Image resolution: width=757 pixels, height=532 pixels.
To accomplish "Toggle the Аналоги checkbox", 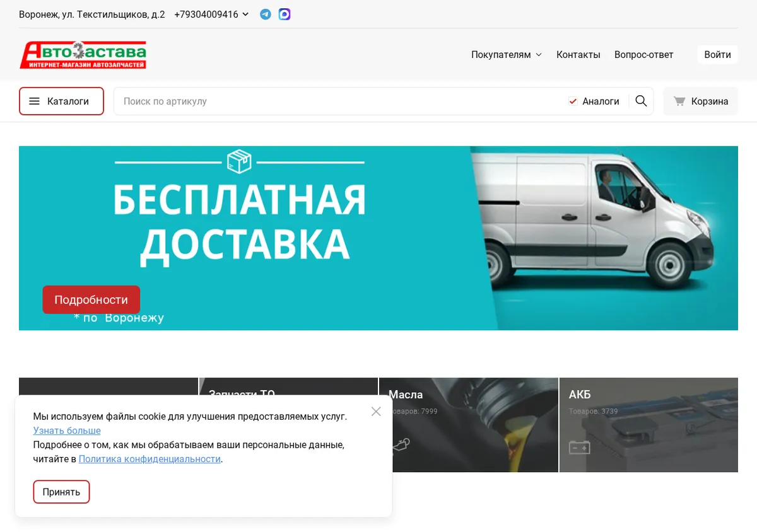I will [573, 101].
